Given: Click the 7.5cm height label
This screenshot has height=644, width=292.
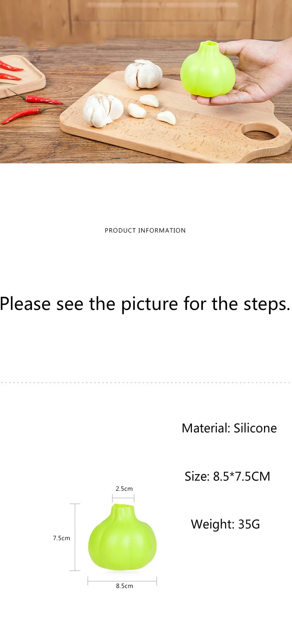Looking at the screenshot, I should pos(62,538).
